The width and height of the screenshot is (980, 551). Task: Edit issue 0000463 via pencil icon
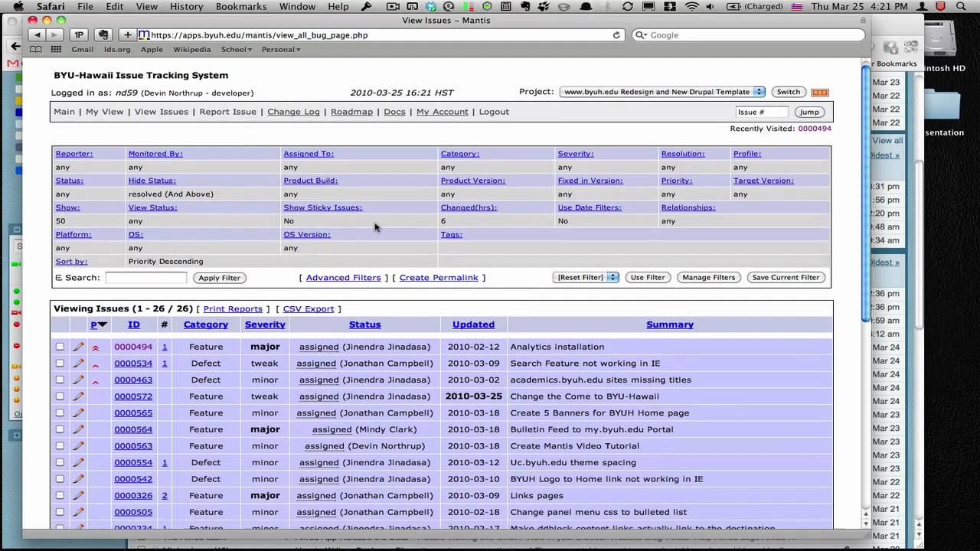click(78, 380)
